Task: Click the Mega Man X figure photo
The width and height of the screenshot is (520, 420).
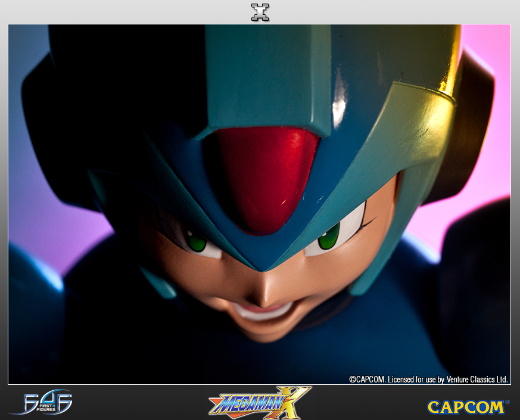Action: pyautogui.click(x=259, y=204)
